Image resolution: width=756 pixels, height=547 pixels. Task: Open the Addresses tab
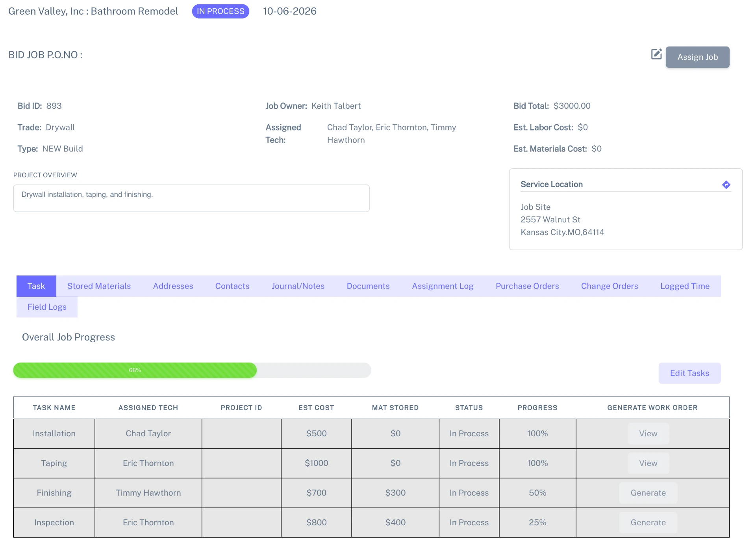coord(173,286)
